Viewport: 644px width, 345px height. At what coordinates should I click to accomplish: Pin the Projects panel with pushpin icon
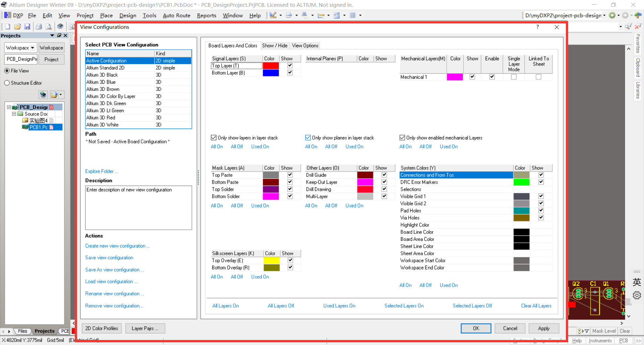[59, 36]
